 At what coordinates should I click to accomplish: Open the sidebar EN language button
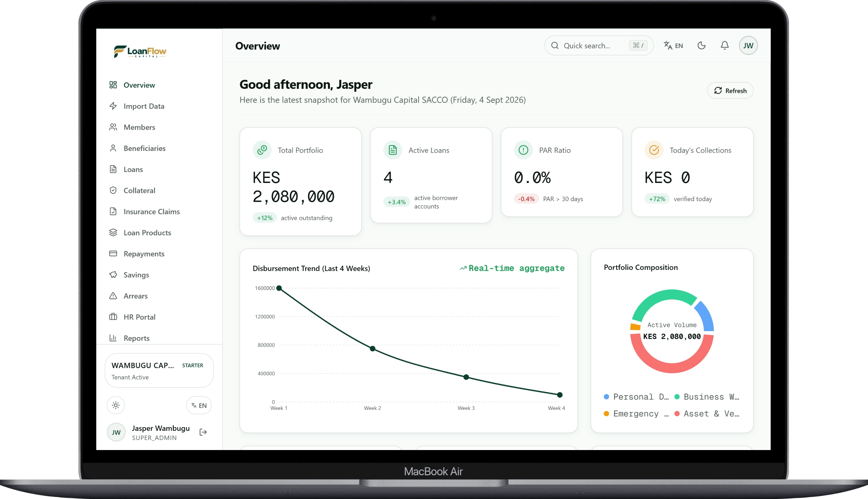(x=199, y=405)
